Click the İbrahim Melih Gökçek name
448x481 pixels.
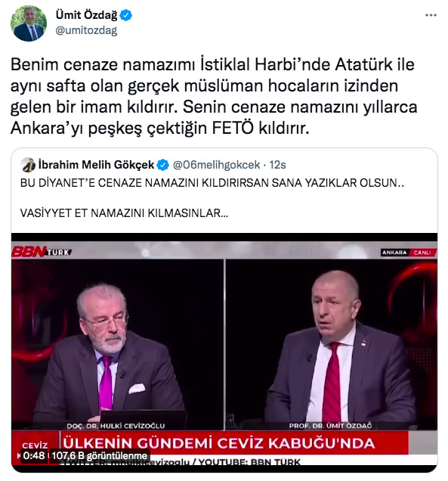[96, 165]
